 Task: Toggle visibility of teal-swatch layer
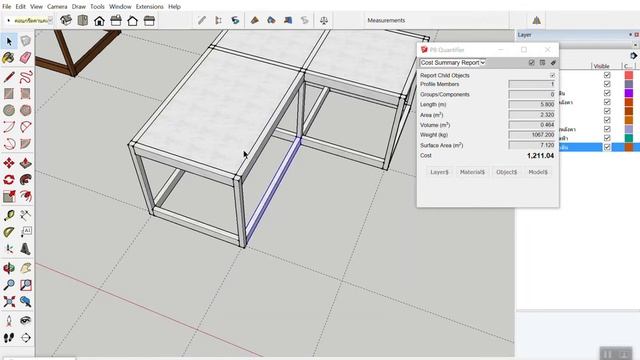607,138
